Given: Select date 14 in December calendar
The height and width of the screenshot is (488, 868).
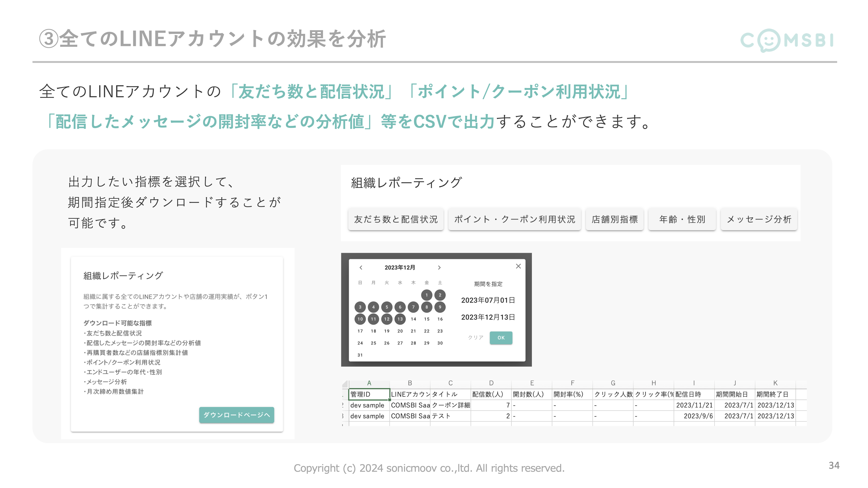Looking at the screenshot, I should [x=413, y=319].
